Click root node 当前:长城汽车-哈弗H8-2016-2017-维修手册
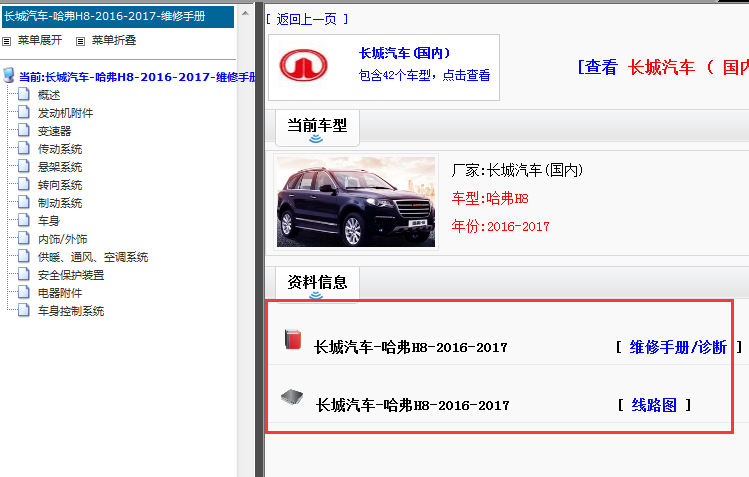This screenshot has width=749, height=477. tap(138, 77)
